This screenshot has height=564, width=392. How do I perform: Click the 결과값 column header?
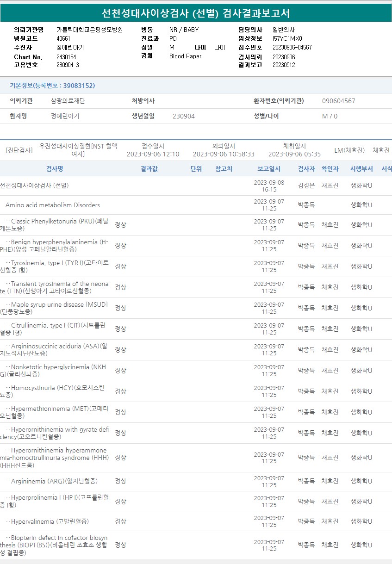(149, 169)
